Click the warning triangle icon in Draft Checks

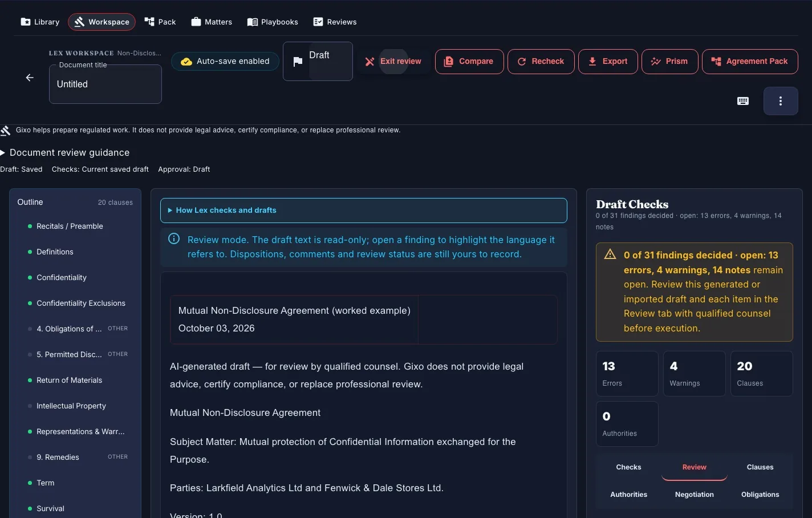pyautogui.click(x=610, y=254)
